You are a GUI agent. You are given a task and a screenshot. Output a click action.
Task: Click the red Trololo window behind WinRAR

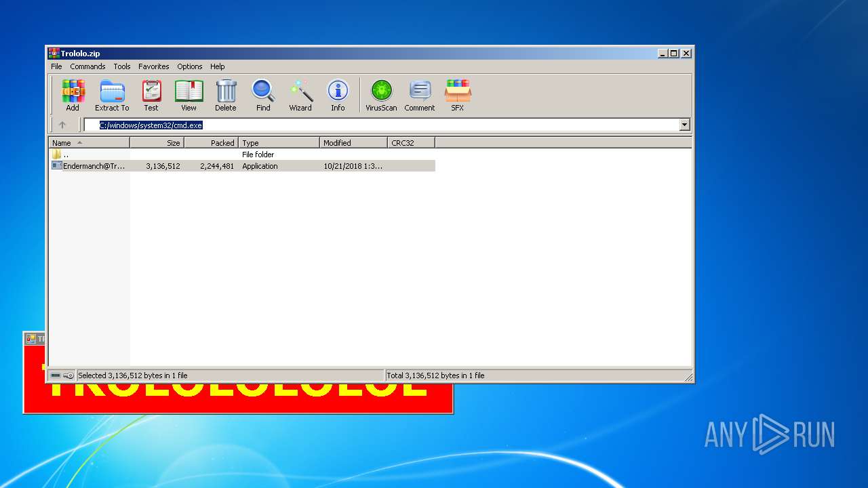pos(237,398)
